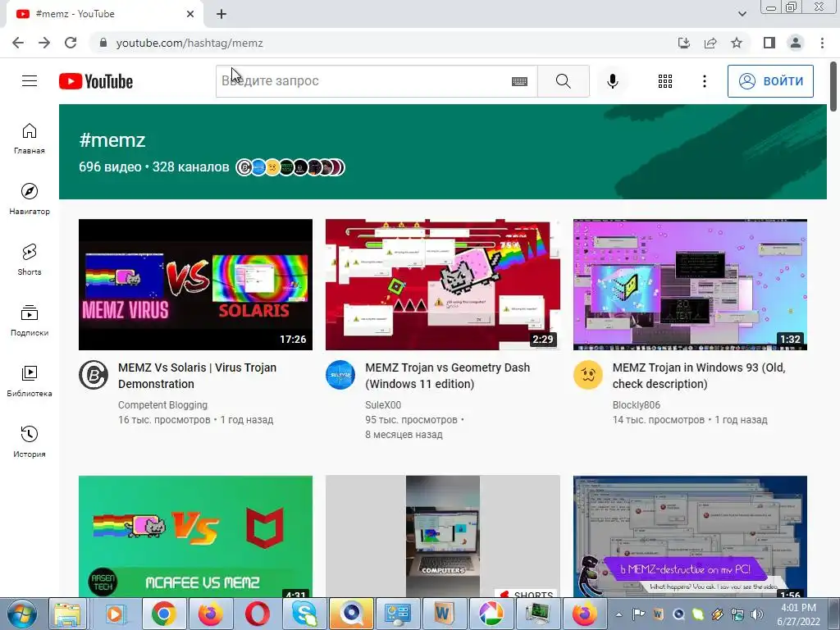The image size is (840, 630).
Task: Open MEMZ Virus vs Solaris thumbnail
Action: coord(195,285)
